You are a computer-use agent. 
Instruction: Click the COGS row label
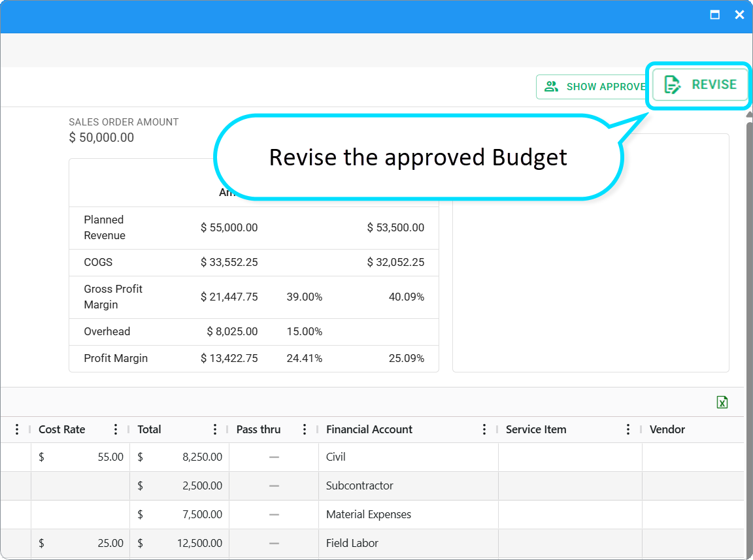coord(98,262)
